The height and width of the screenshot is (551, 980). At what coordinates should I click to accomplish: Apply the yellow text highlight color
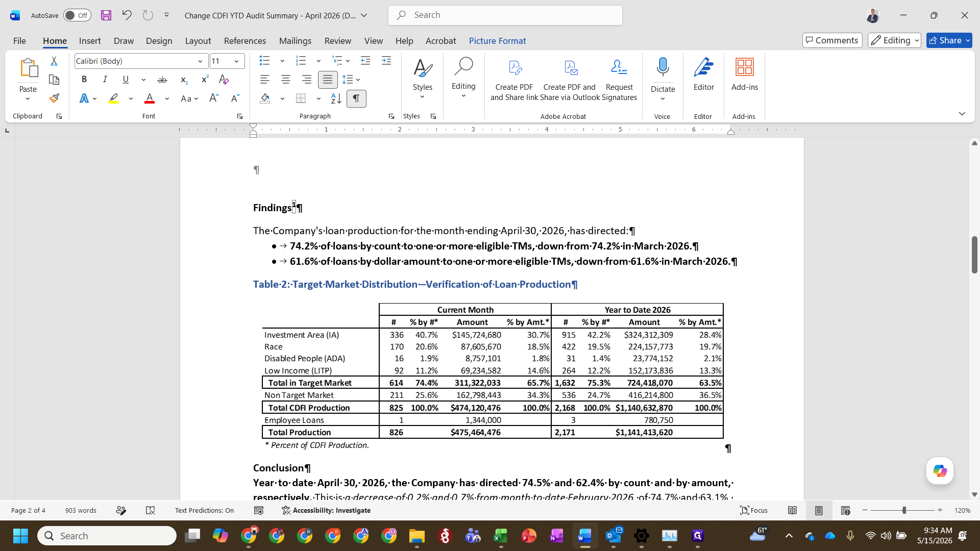(x=113, y=98)
